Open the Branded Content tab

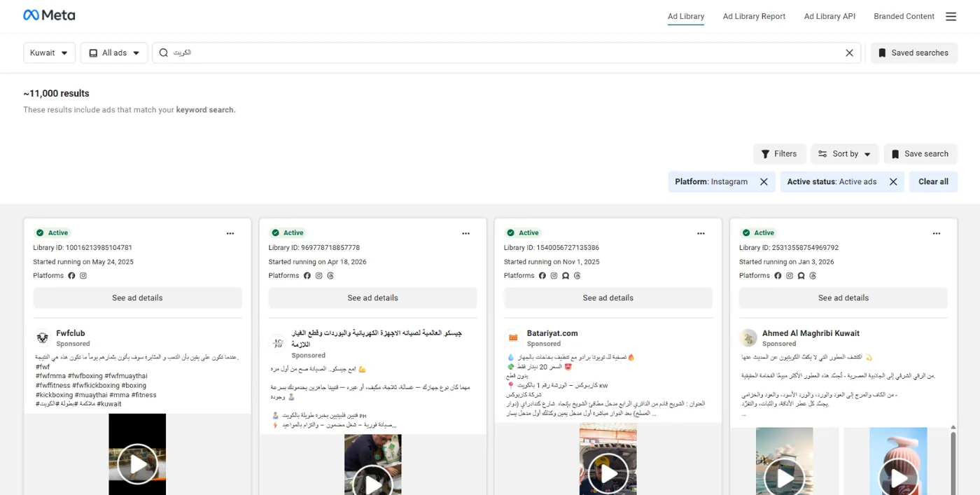pyautogui.click(x=904, y=16)
